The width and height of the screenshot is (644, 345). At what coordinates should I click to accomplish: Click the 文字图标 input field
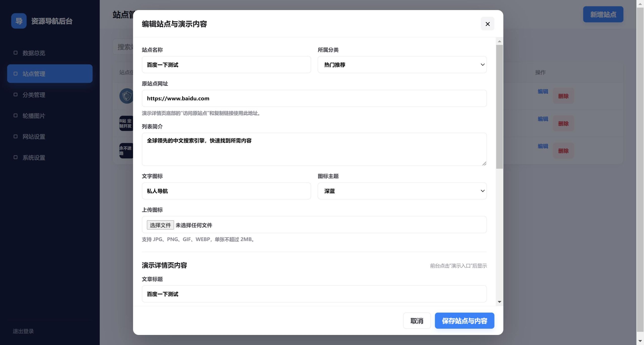coord(226,191)
